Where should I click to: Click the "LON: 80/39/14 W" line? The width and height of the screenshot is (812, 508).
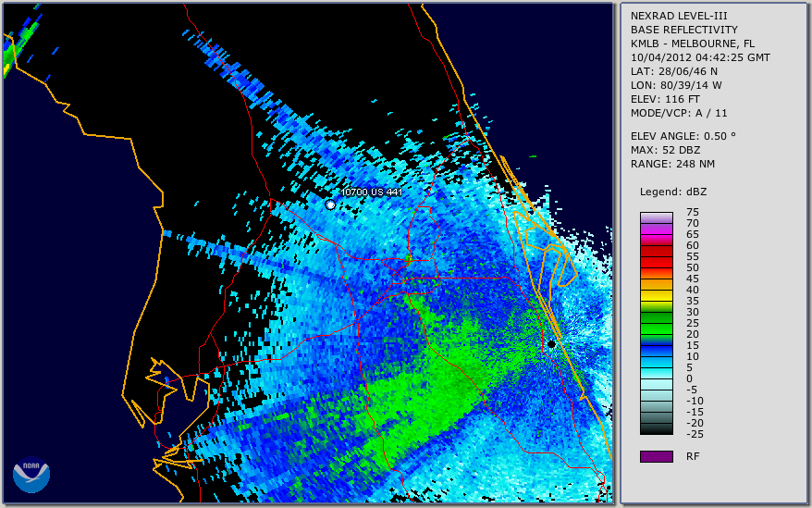(x=676, y=85)
